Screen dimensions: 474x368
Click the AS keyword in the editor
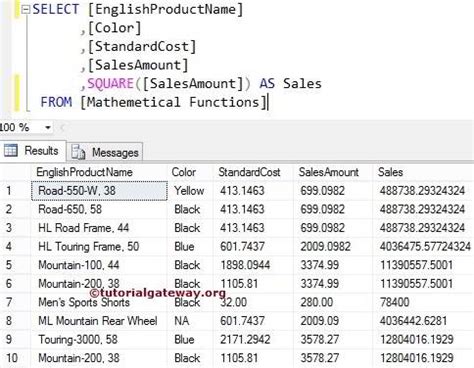(x=267, y=83)
